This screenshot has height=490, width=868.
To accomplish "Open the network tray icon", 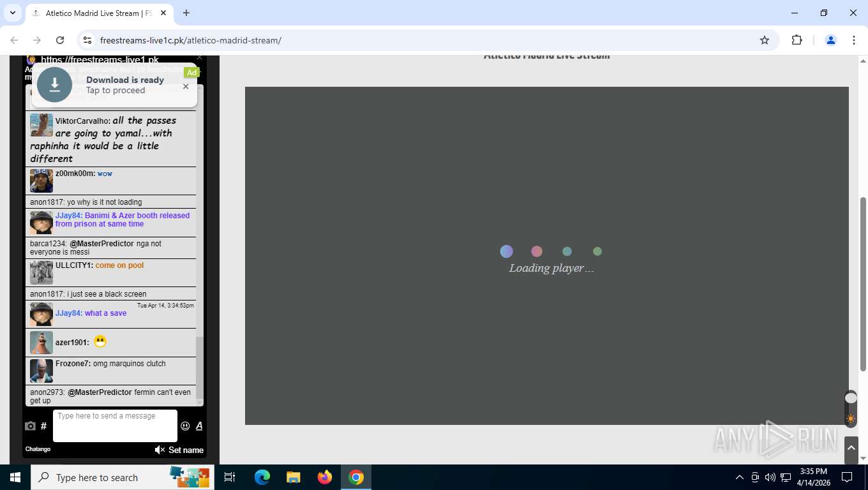I will tap(786, 477).
